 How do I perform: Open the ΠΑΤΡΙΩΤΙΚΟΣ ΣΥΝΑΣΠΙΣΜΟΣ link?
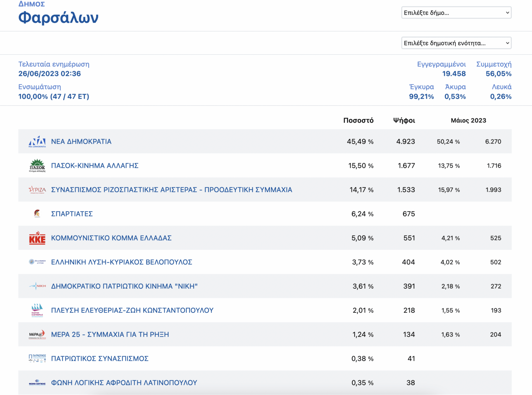[x=100, y=359]
